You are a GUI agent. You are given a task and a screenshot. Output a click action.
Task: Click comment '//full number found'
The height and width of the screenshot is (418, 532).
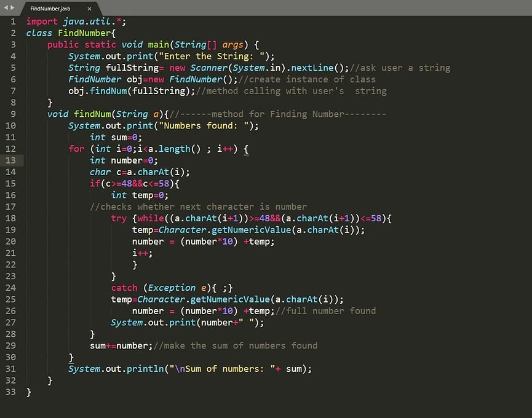(x=326, y=311)
